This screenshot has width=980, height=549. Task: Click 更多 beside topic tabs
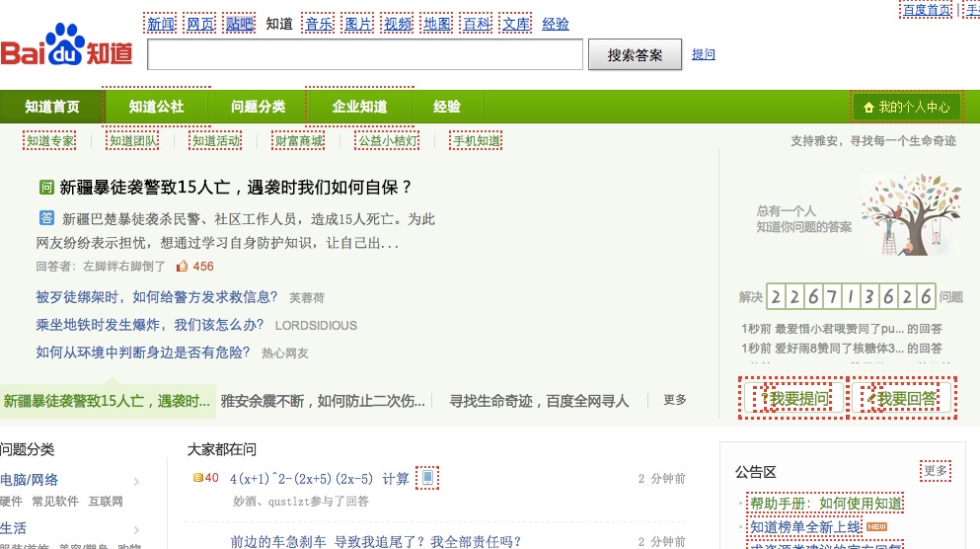tap(675, 400)
